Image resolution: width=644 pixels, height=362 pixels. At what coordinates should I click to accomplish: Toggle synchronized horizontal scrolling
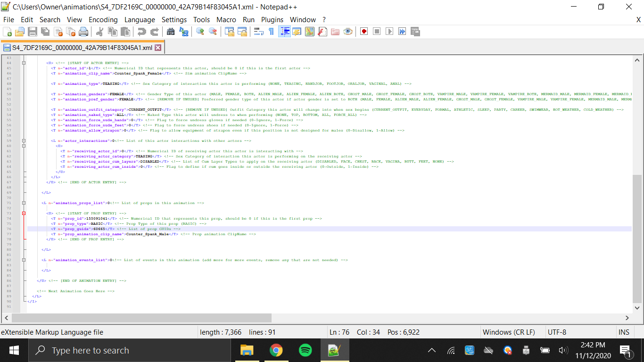(x=242, y=32)
